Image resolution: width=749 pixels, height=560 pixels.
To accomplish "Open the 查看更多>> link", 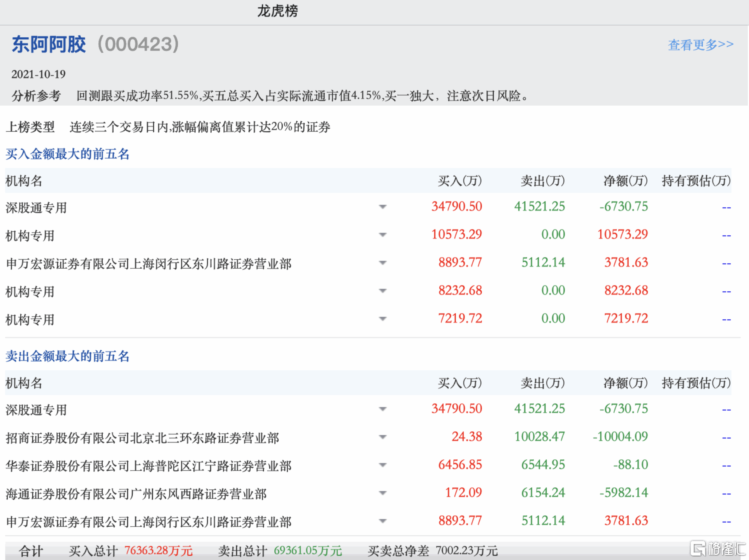I will (700, 45).
